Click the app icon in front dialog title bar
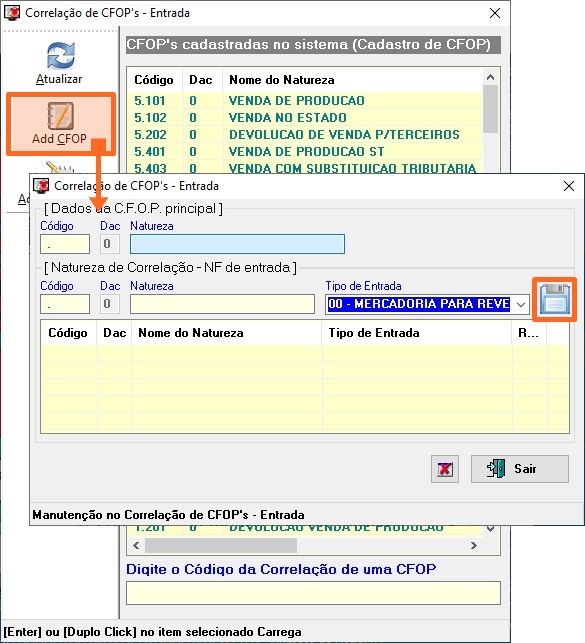 tap(41, 186)
